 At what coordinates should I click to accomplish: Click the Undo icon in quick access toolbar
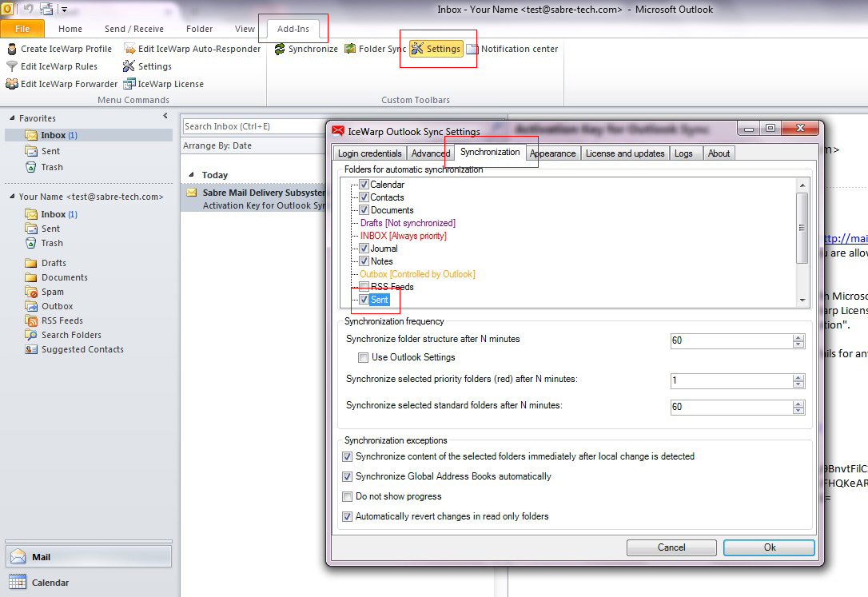point(29,9)
